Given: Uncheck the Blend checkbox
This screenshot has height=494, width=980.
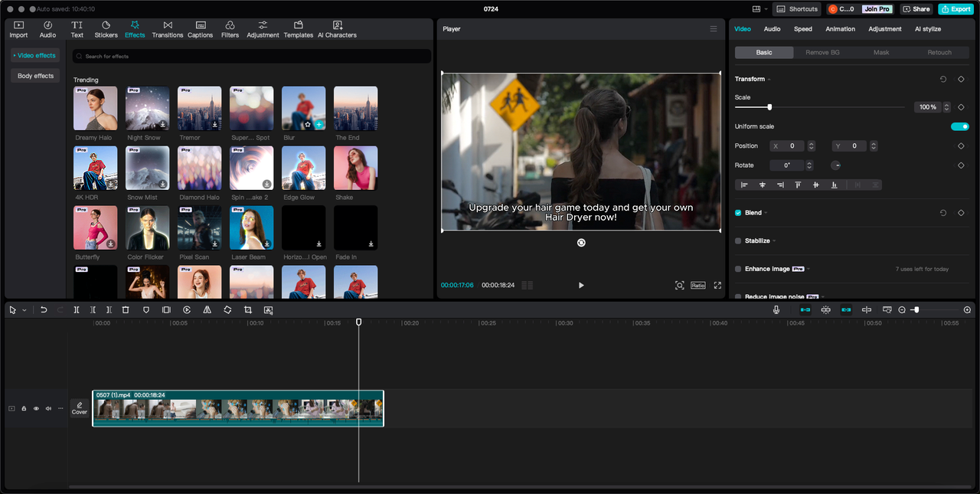Looking at the screenshot, I should pyautogui.click(x=738, y=213).
